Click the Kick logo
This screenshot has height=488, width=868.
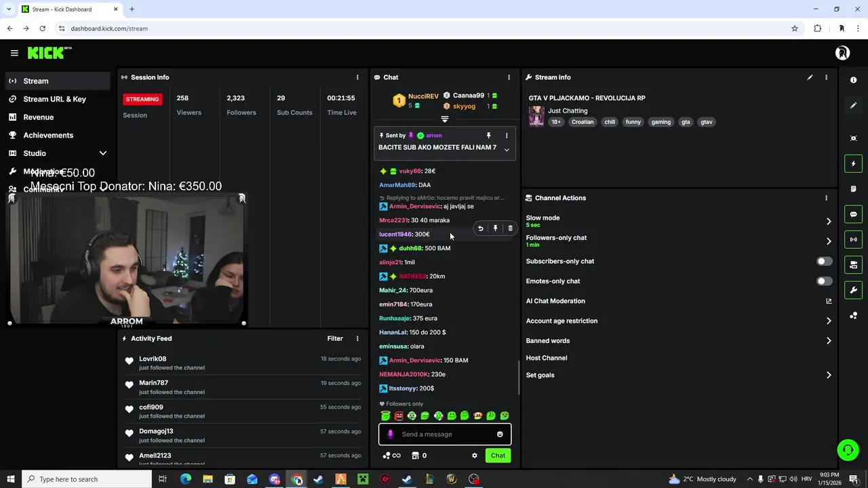tap(50, 53)
